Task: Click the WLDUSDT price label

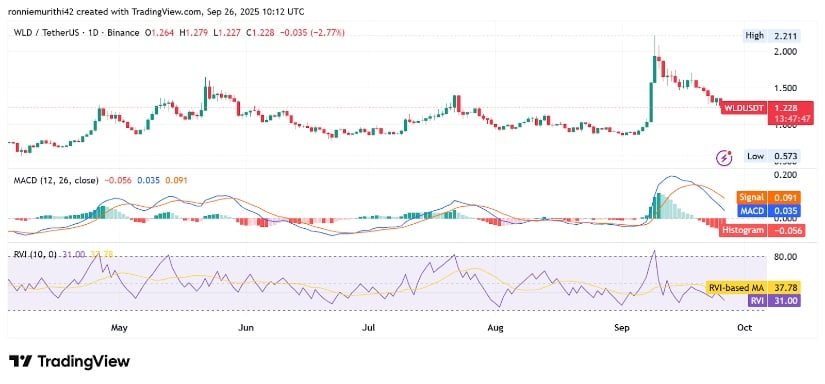Action: click(x=744, y=108)
